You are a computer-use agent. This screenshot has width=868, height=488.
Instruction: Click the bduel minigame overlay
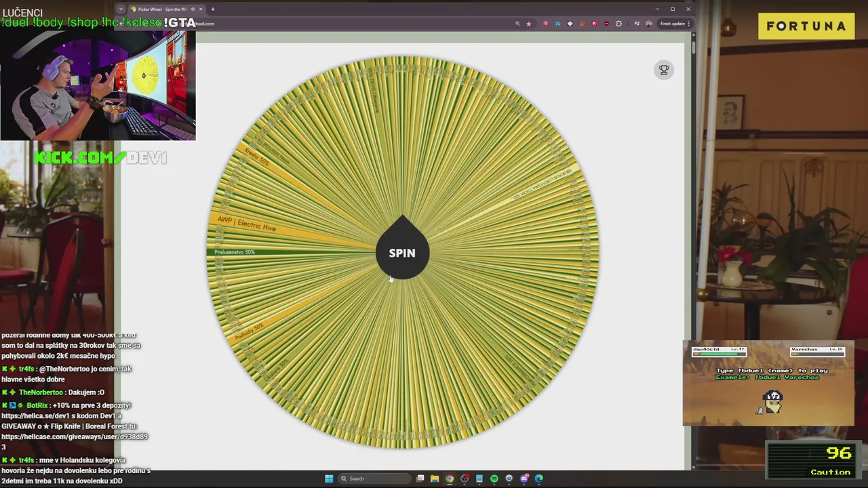pos(768,383)
